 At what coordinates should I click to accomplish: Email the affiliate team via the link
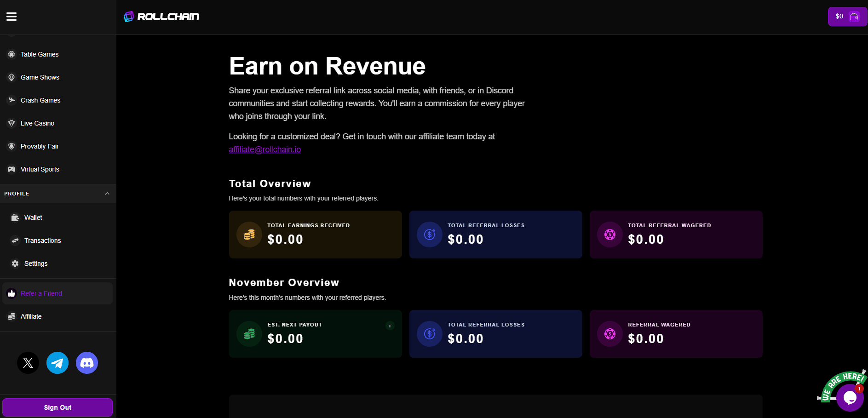(264, 149)
